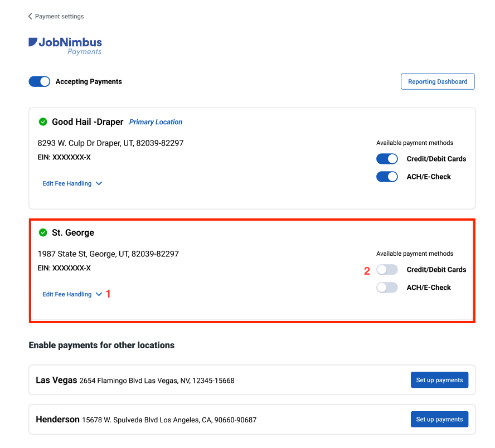Turn off ACH/E-Check for Good Hail -Draper

[x=387, y=176]
